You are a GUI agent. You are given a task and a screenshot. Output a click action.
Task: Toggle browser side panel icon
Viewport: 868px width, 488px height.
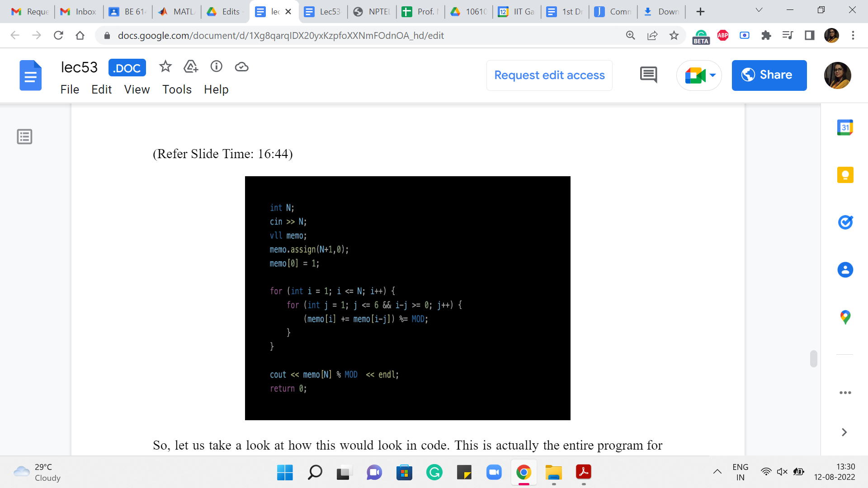pyautogui.click(x=809, y=35)
